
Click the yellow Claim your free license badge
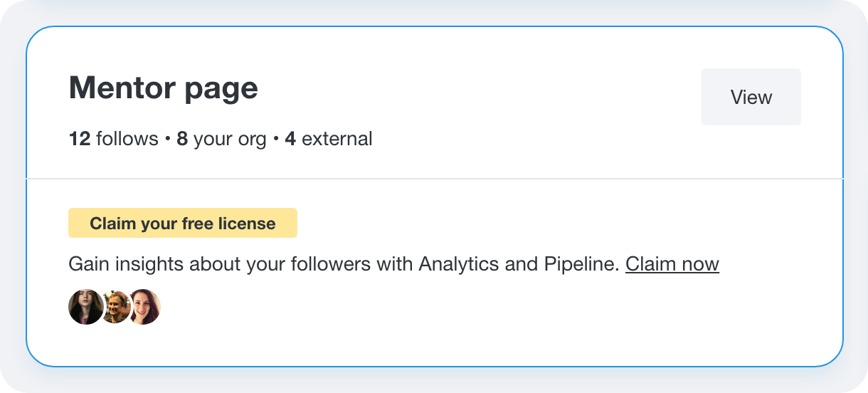[183, 223]
